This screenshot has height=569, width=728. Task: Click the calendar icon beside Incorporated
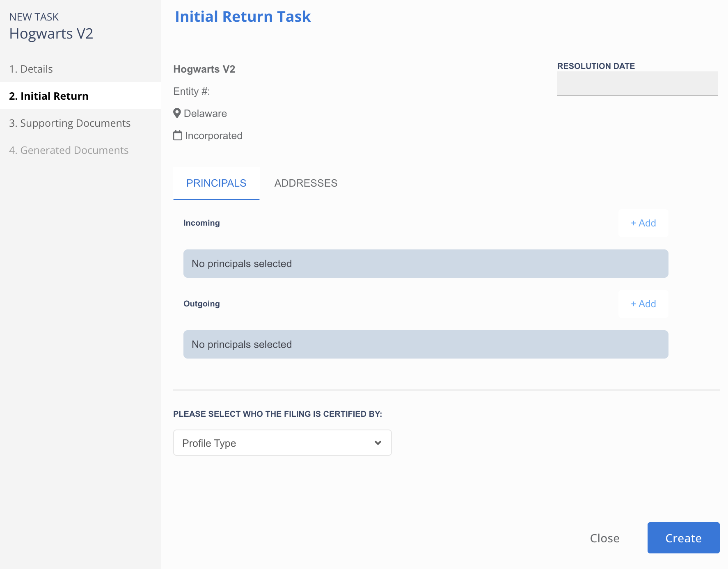tap(178, 135)
